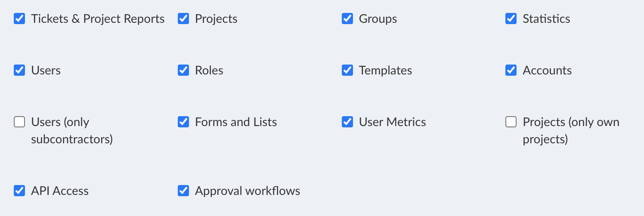Uncheck the User Metrics checkbox

tap(347, 122)
